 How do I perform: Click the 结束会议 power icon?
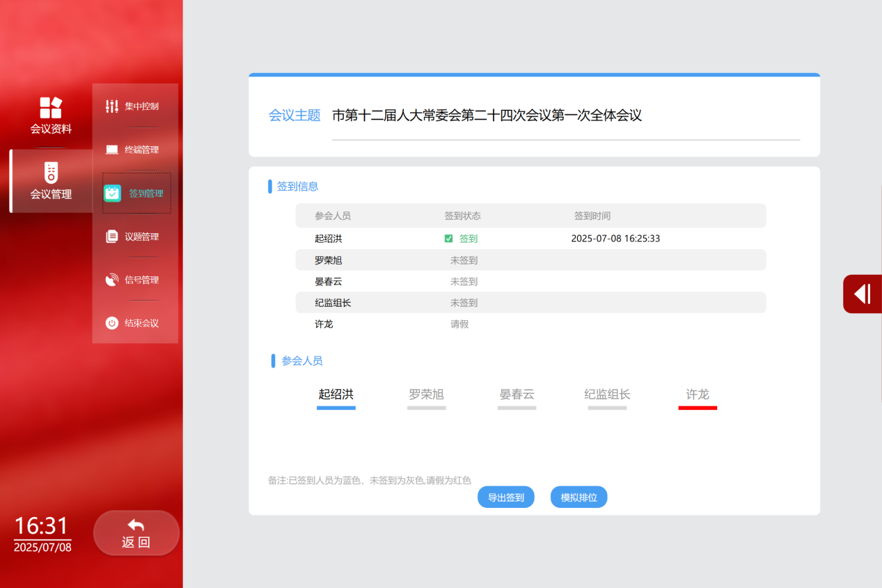click(x=112, y=323)
